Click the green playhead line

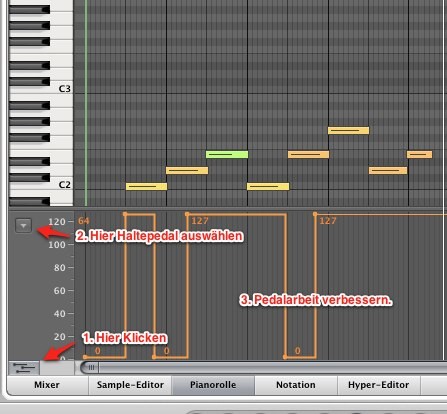[86, 103]
